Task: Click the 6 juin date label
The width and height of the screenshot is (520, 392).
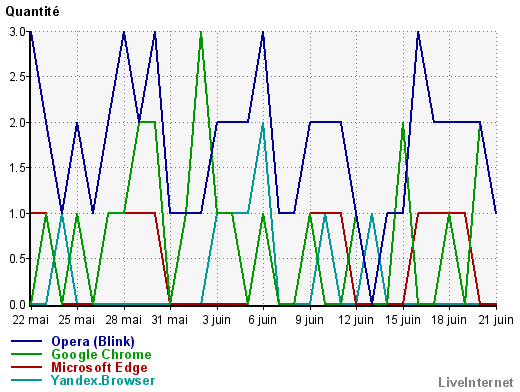Action: [263, 320]
